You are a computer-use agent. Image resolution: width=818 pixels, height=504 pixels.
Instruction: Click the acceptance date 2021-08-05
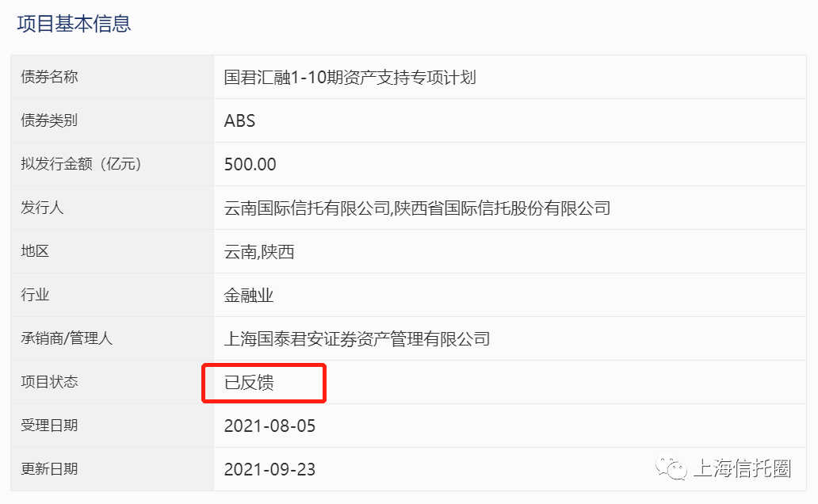tap(269, 426)
